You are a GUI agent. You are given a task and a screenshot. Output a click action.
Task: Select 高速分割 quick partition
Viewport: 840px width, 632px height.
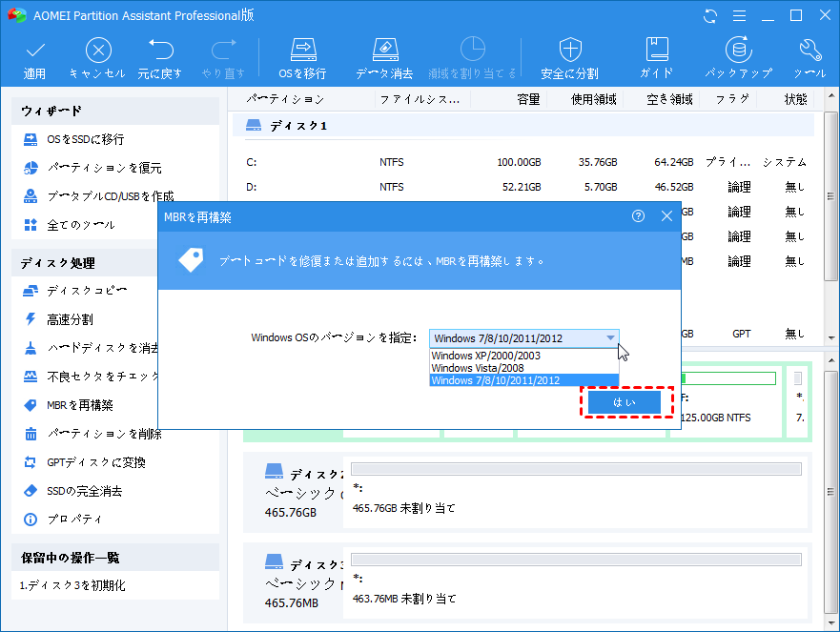[58, 319]
